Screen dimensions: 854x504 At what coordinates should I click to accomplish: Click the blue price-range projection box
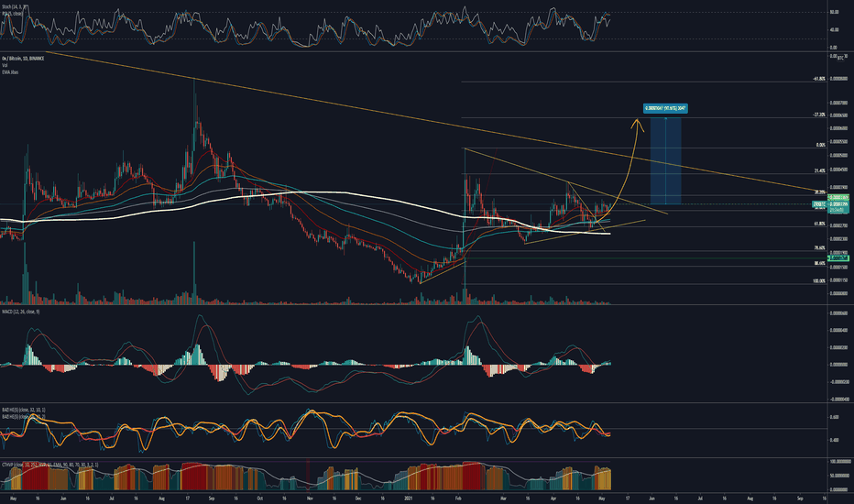[x=665, y=160]
